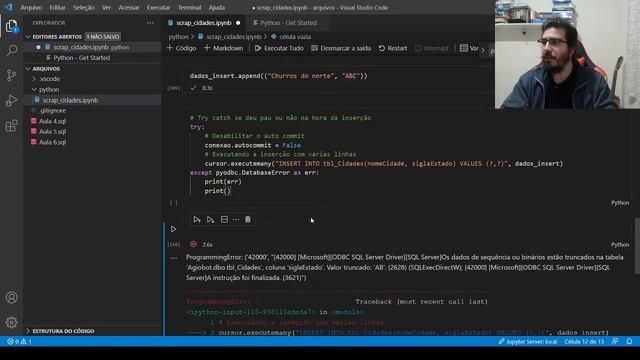Click Execute cell and below icon

pyautogui.click(x=210, y=220)
